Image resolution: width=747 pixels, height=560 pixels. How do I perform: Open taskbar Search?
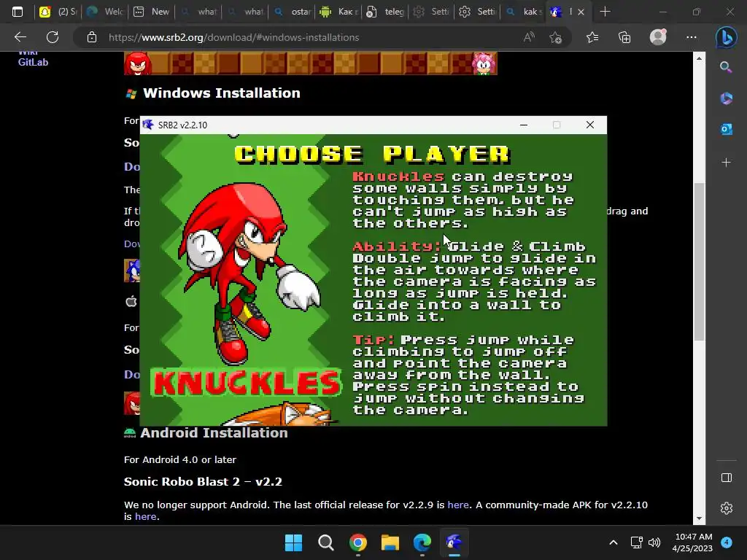click(x=326, y=542)
